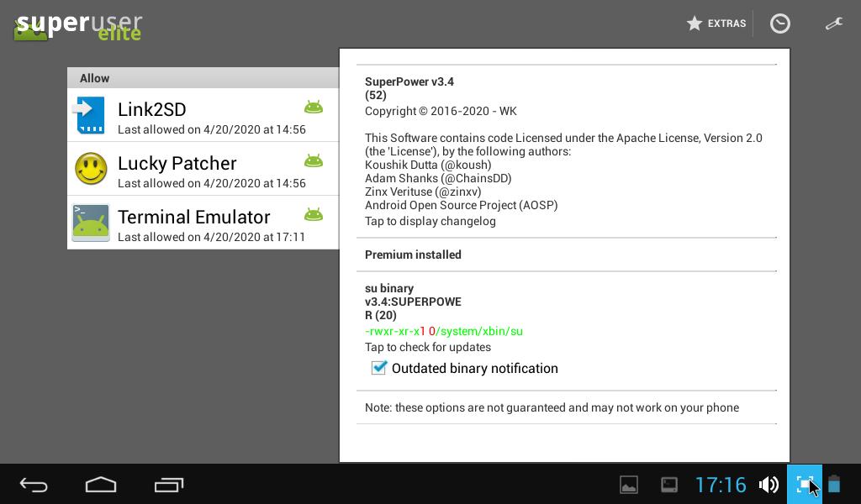This screenshot has width=861, height=504.
Task: Select the Allow list header
Action: click(x=203, y=78)
